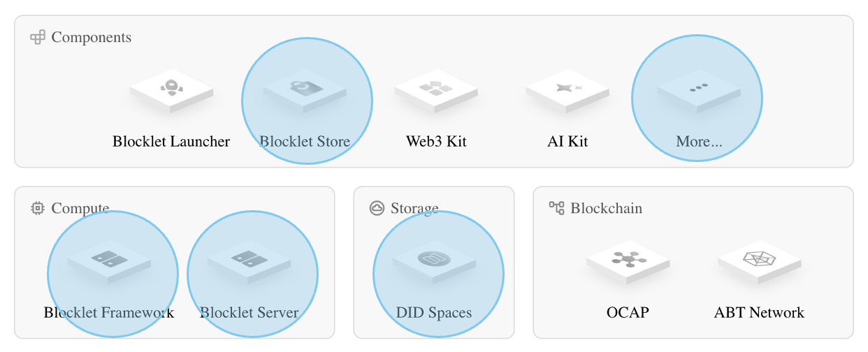This screenshot has width=868, height=352.
Task: Follow the AI Kit text link
Action: pyautogui.click(x=567, y=142)
